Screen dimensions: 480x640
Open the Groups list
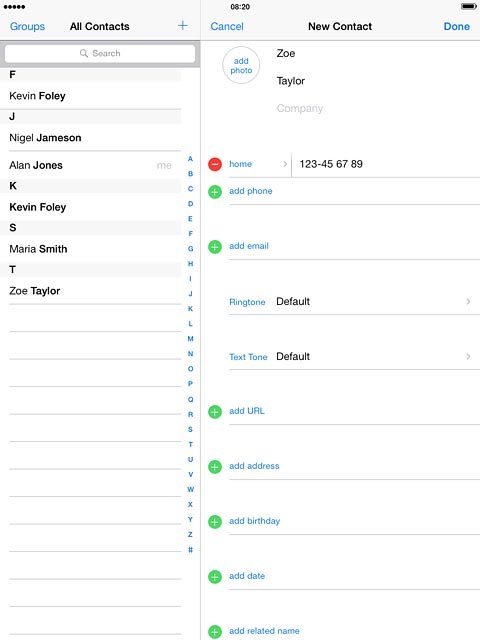click(x=27, y=26)
